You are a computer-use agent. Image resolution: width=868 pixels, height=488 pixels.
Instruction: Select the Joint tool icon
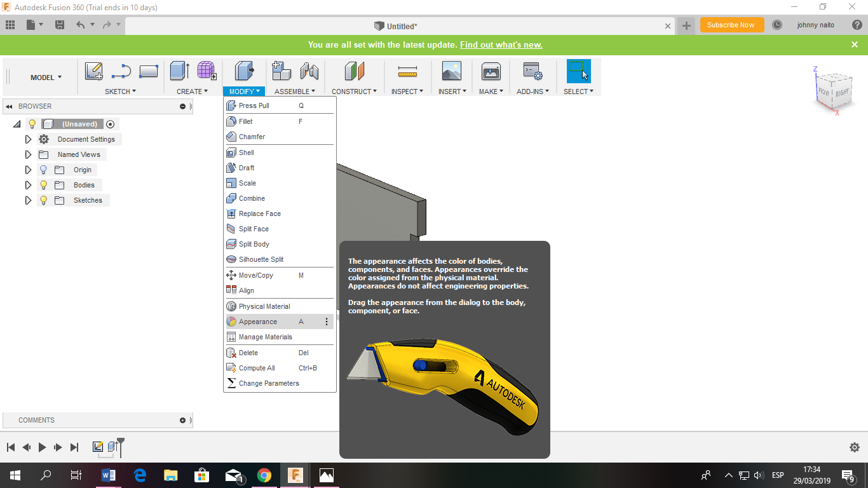(309, 71)
